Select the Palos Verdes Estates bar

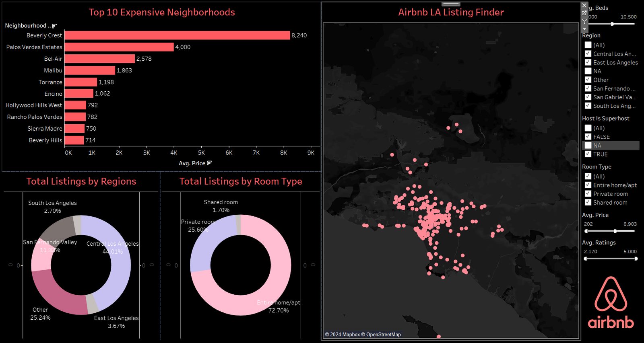119,47
